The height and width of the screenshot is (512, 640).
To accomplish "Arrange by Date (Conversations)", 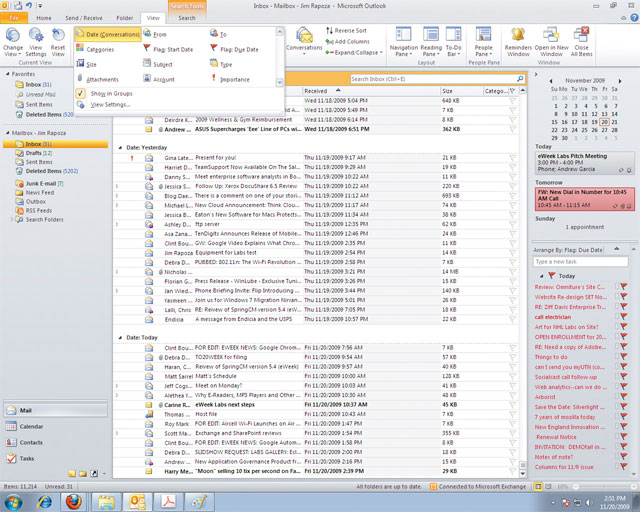I will coord(108,34).
